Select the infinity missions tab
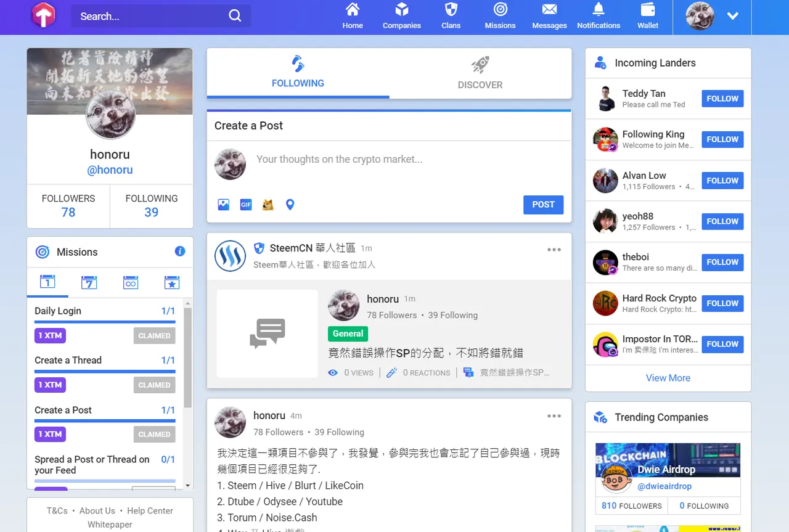This screenshot has width=789, height=532. point(131,282)
